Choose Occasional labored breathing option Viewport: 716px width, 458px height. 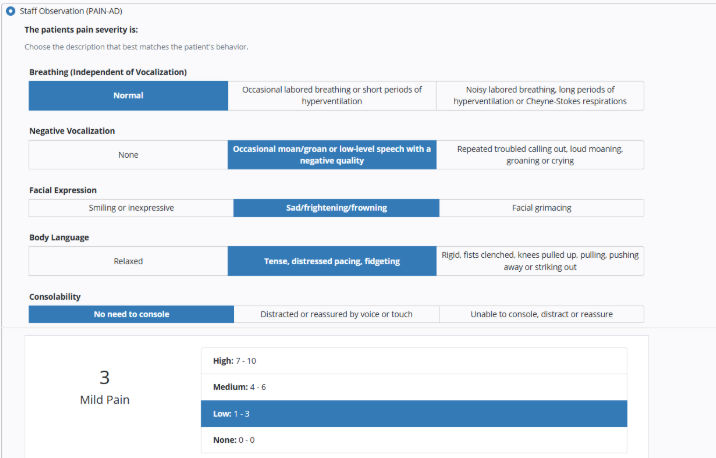point(332,96)
